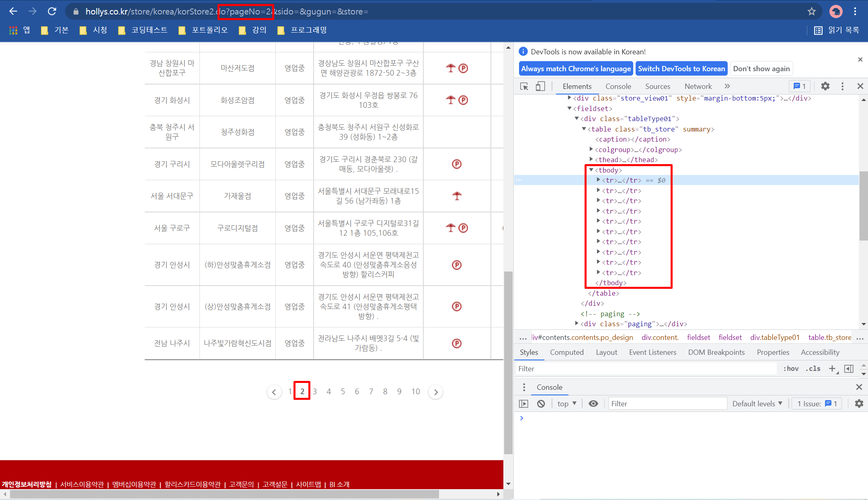Image resolution: width=868 pixels, height=500 pixels.
Task: Bookmark this page with star icon
Action: (x=811, y=11)
